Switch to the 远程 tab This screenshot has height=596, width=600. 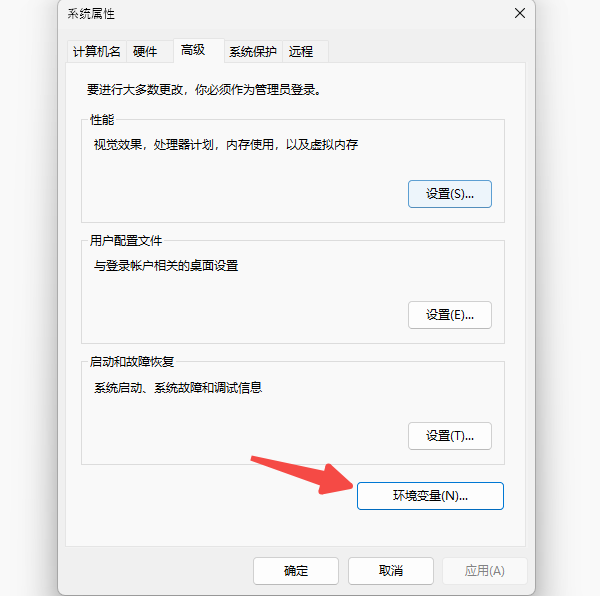[300, 52]
